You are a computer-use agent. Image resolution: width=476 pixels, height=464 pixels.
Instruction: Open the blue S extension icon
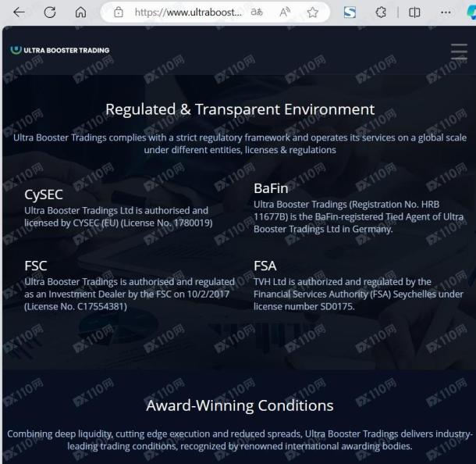pos(350,12)
